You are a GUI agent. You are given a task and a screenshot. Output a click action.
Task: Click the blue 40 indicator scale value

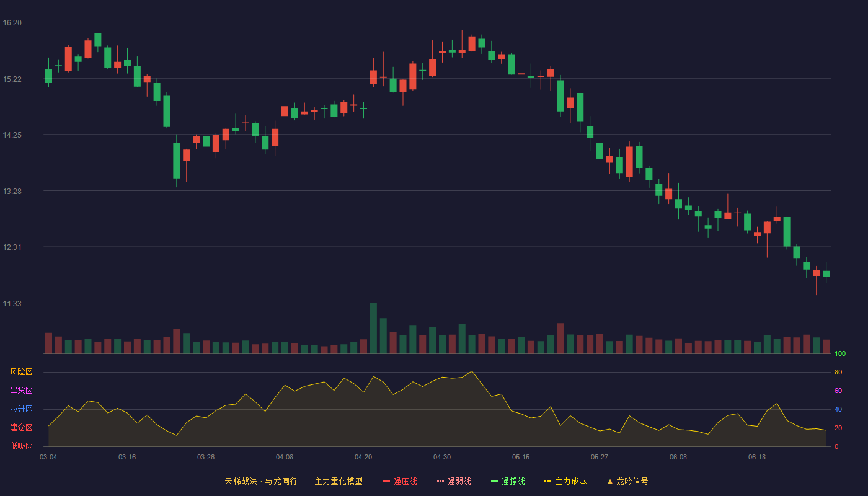click(838, 409)
